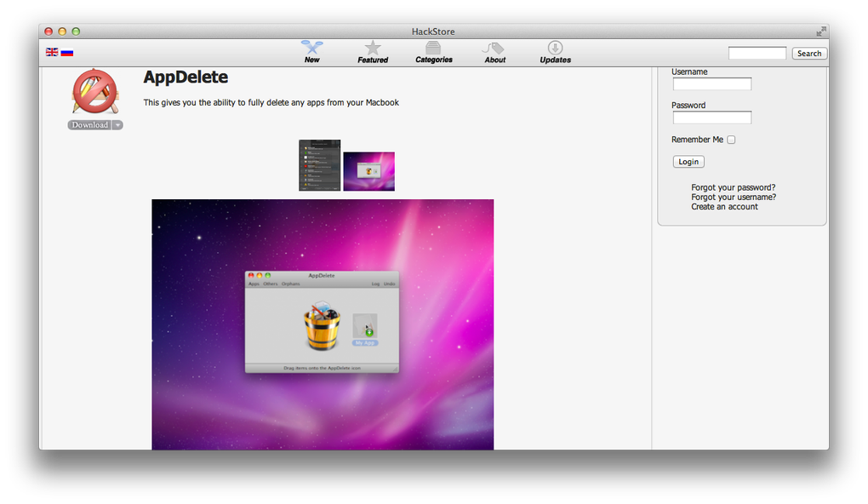
Task: Open the Forgot your password link
Action: [733, 187]
